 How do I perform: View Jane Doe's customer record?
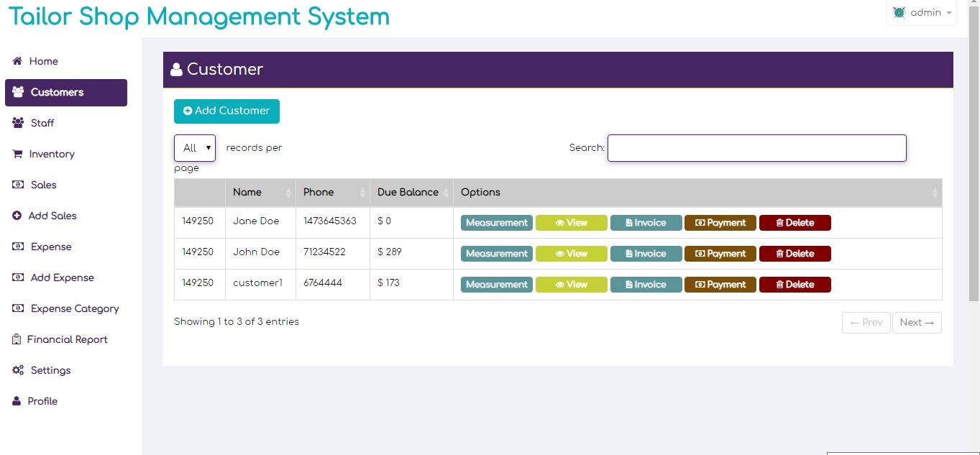[572, 223]
